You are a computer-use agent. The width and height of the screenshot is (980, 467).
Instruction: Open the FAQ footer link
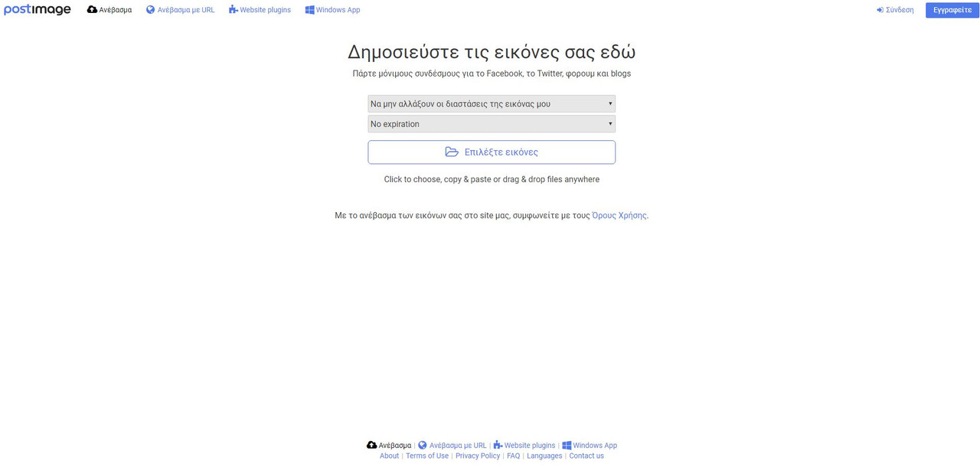click(513, 456)
